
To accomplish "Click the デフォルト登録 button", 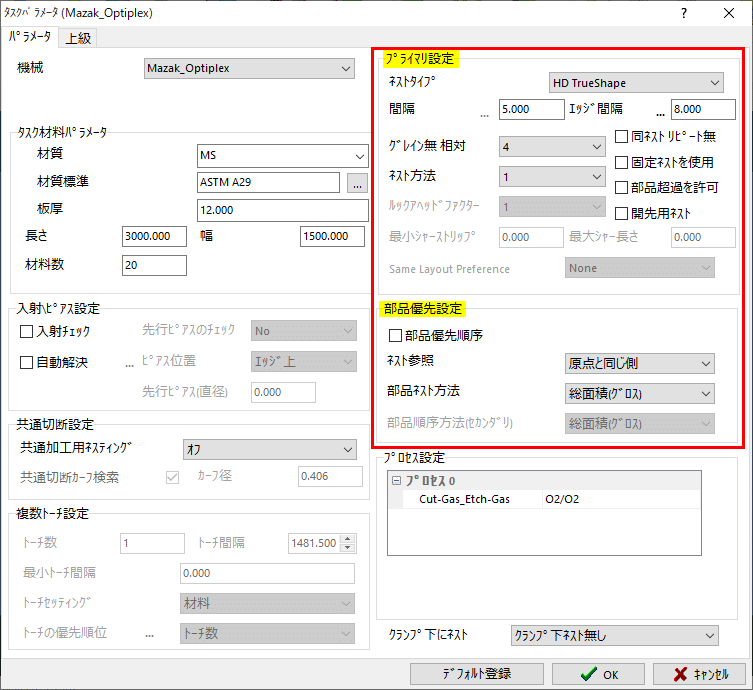I will tap(477, 674).
